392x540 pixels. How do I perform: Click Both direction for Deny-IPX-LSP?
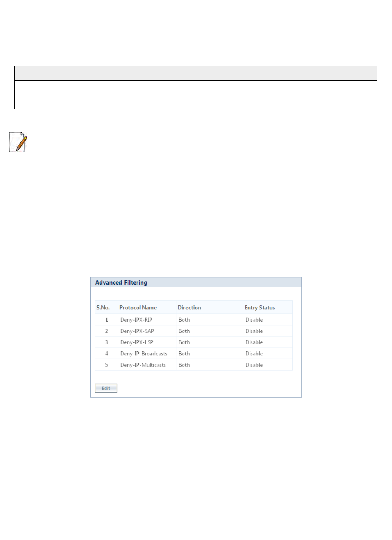tap(184, 342)
